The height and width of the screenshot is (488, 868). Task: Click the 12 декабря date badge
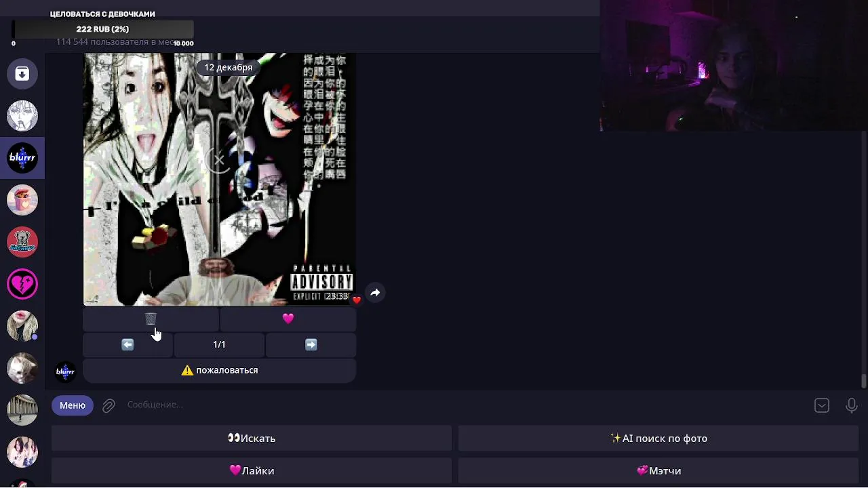(x=229, y=67)
